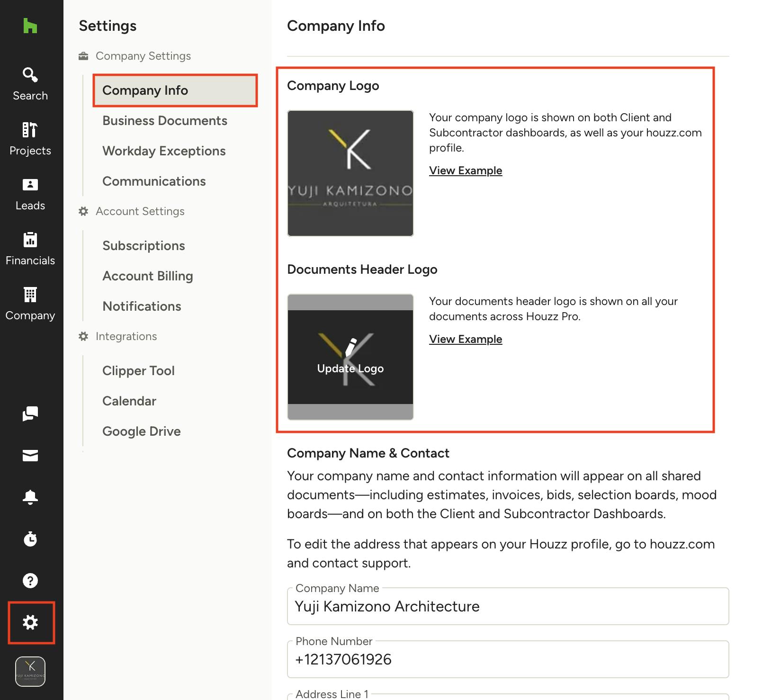Open Communications settings
This screenshot has width=772, height=700.
(x=154, y=181)
